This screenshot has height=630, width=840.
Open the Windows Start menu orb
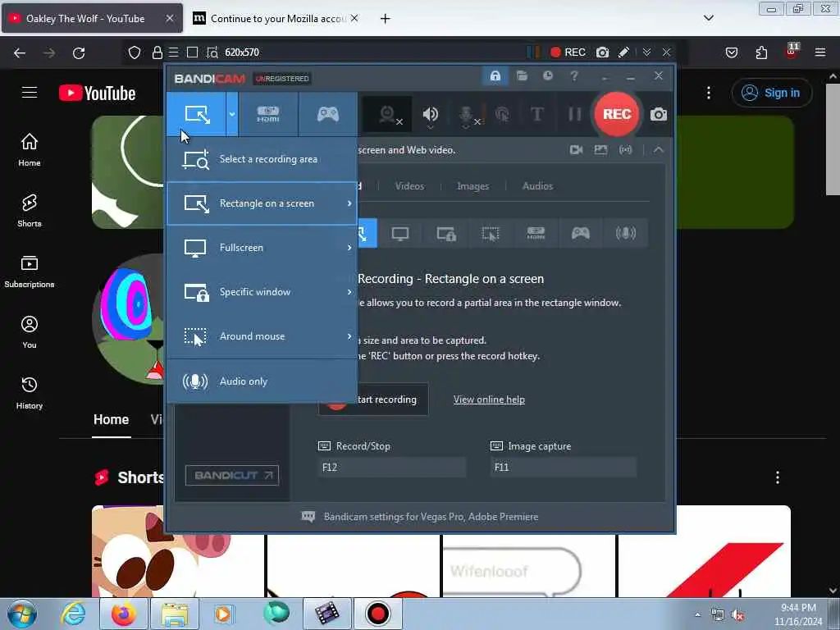(22, 614)
